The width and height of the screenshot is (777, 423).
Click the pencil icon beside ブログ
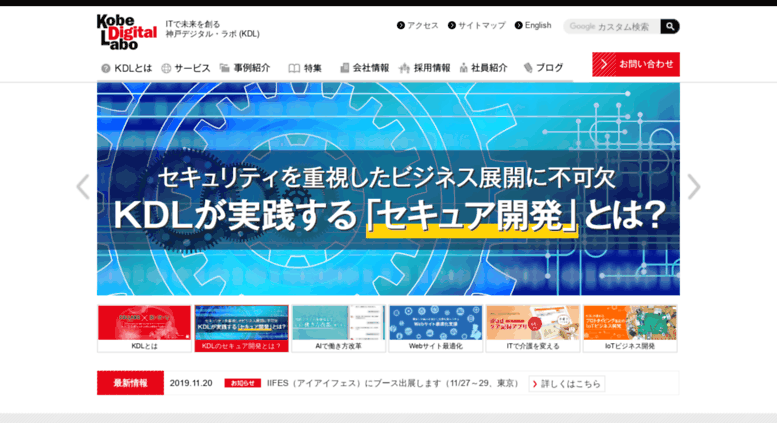pyautogui.click(x=528, y=68)
